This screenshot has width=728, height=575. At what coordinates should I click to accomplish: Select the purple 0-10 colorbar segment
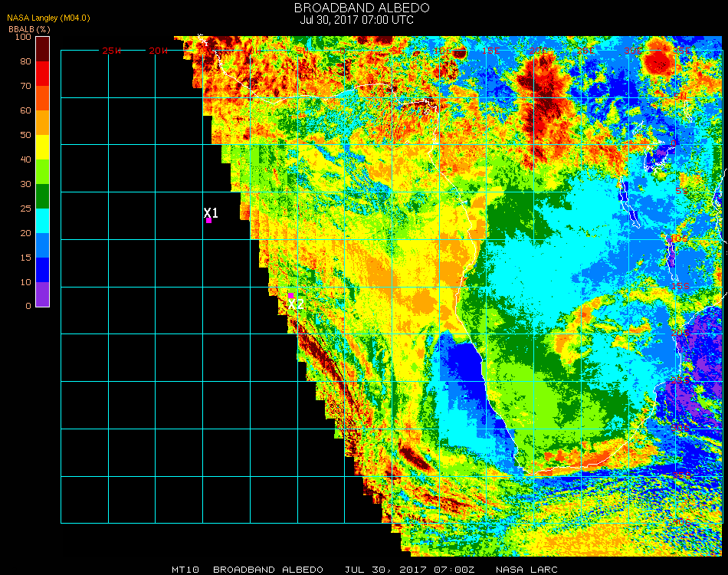point(42,294)
